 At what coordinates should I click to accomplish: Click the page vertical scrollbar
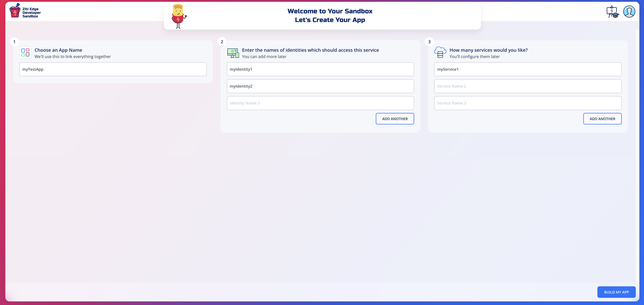click(x=637, y=156)
